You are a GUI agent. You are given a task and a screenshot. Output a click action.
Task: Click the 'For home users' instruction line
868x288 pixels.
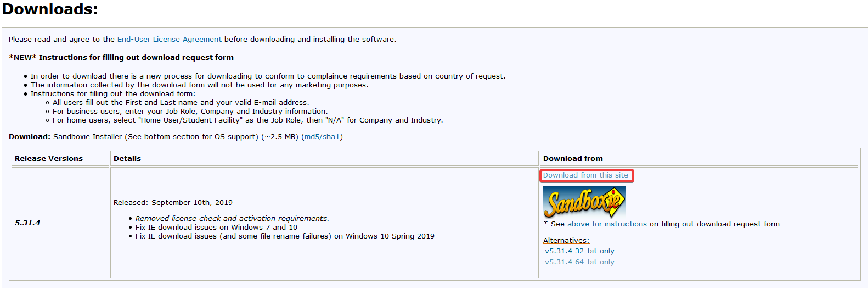point(247,120)
